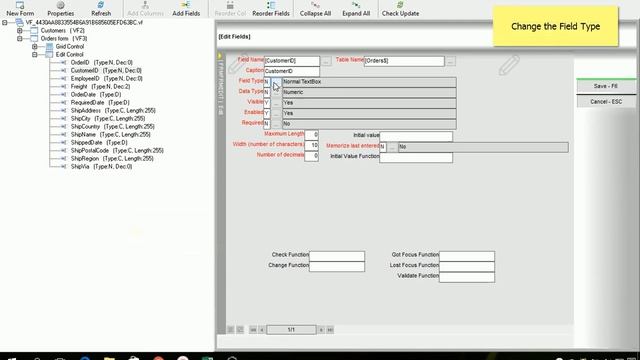This screenshot has width=640, height=360.
Task: Open the Field Type lookup button
Action: coord(276,82)
